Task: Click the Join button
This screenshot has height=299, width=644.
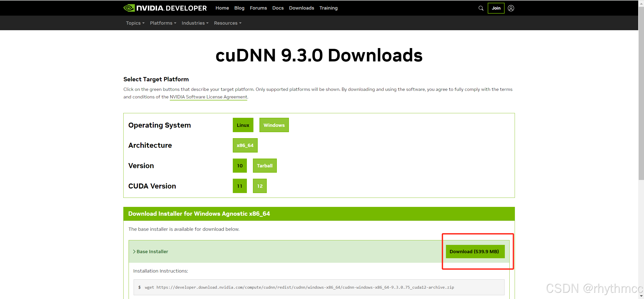Action: 496,8
